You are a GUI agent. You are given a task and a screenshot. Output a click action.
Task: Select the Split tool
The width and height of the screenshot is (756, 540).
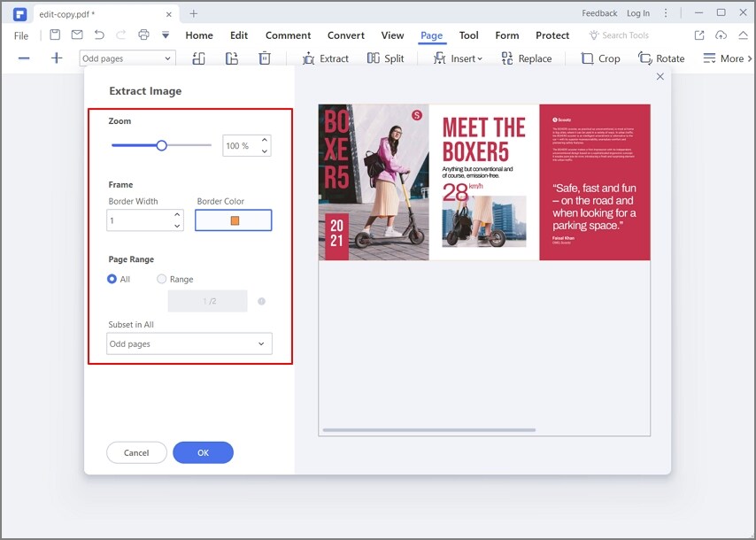click(387, 58)
